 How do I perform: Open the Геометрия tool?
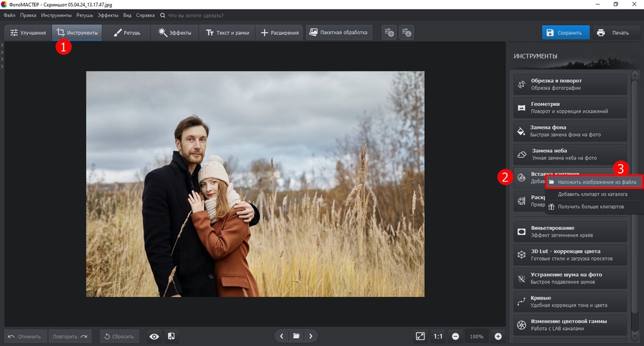(x=570, y=108)
